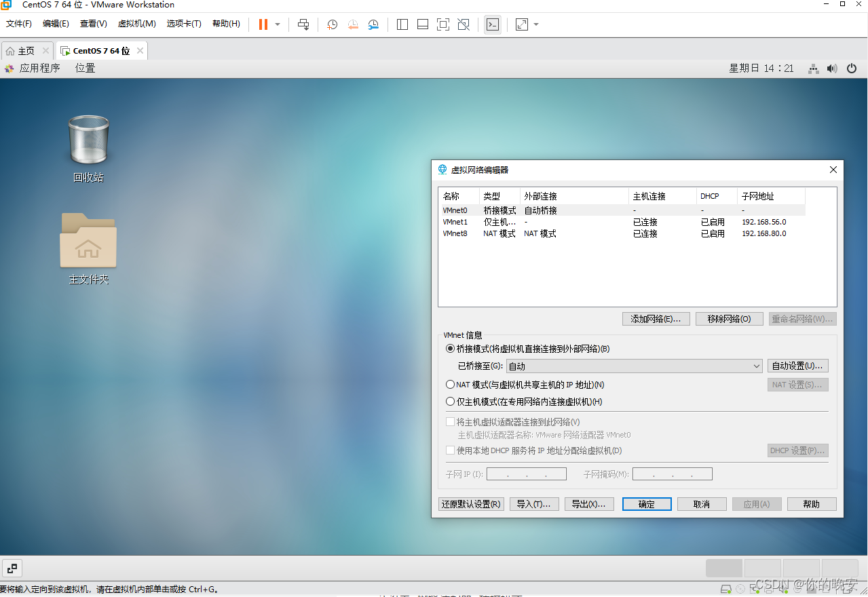The width and height of the screenshot is (868, 597).
Task: Click the Unity mode toolbar icon
Action: pos(464,24)
